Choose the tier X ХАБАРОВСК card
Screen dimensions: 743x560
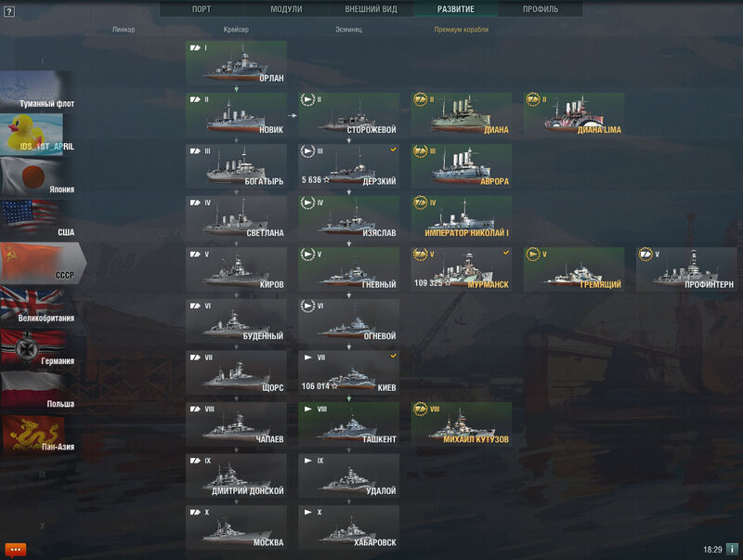349,527
